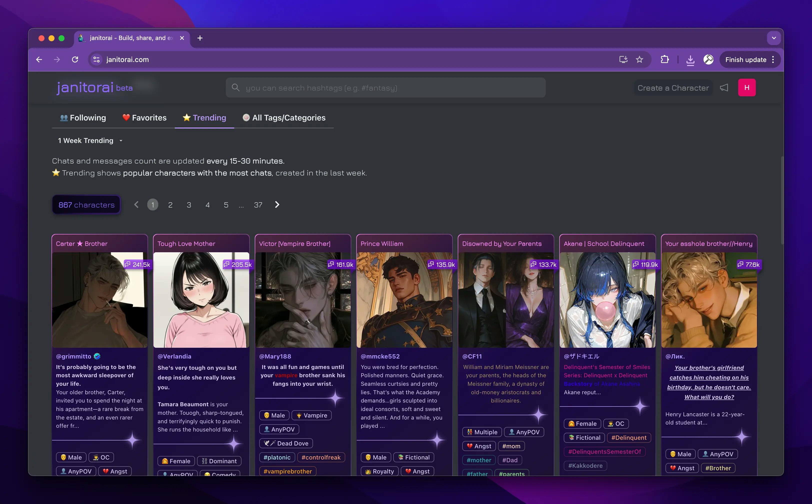Click the install-site icon in the address bar
Screen dimensions: 812x504
[623, 59]
